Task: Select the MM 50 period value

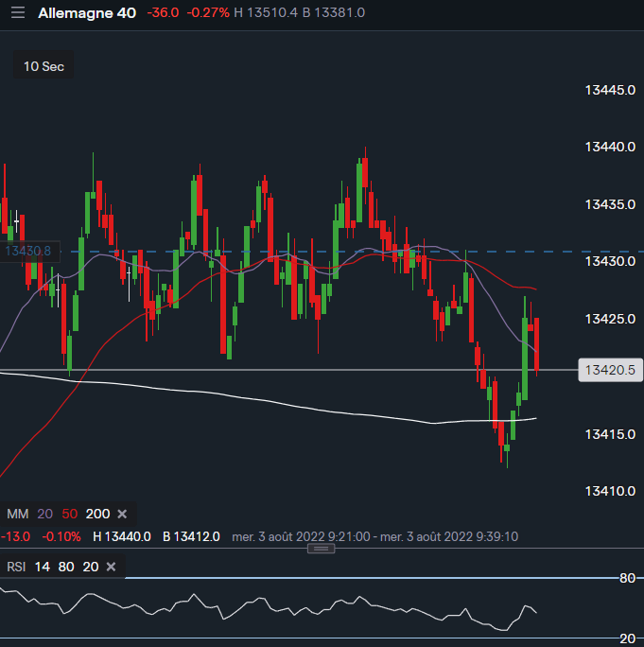Action: [70, 514]
